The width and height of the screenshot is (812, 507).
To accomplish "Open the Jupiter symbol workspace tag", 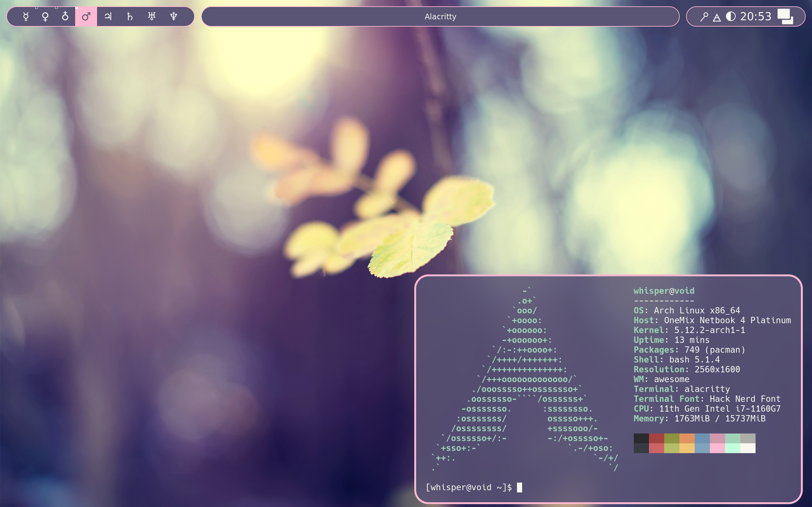I will (108, 16).
